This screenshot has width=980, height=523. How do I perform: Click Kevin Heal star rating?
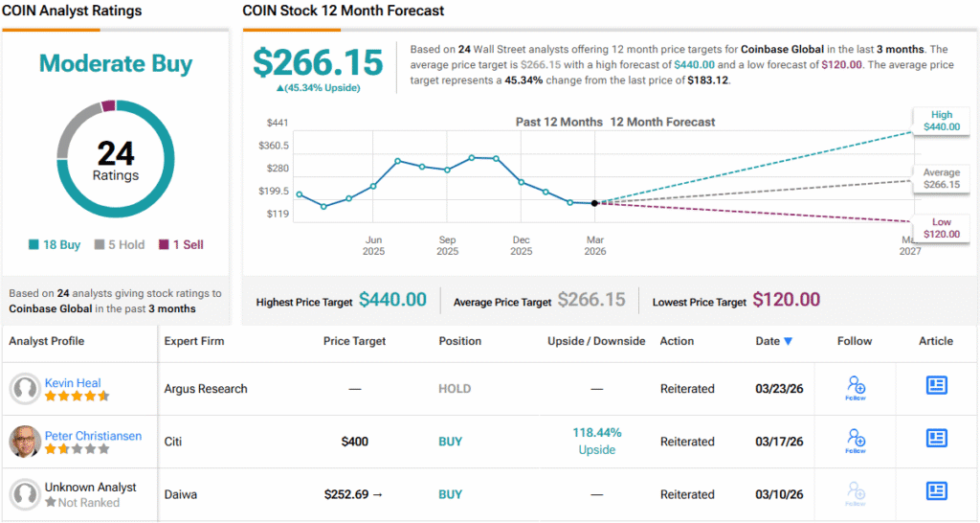[77, 396]
